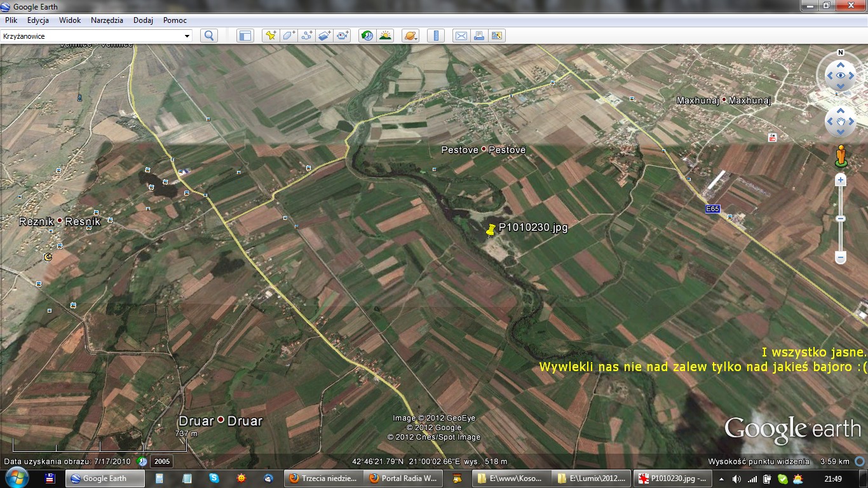Add a path using toolbar icon
The image size is (868, 488).
click(x=307, y=36)
